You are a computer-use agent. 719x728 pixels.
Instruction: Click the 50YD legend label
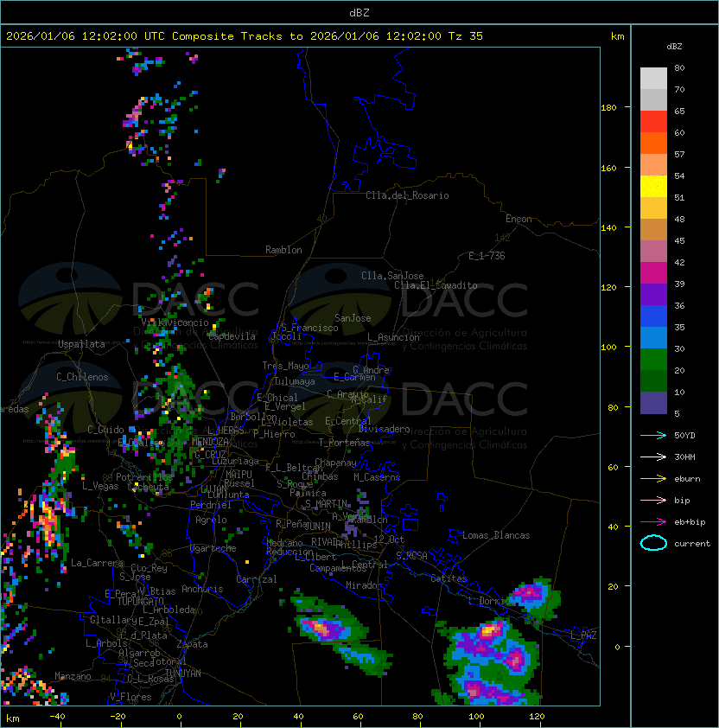pos(684,436)
